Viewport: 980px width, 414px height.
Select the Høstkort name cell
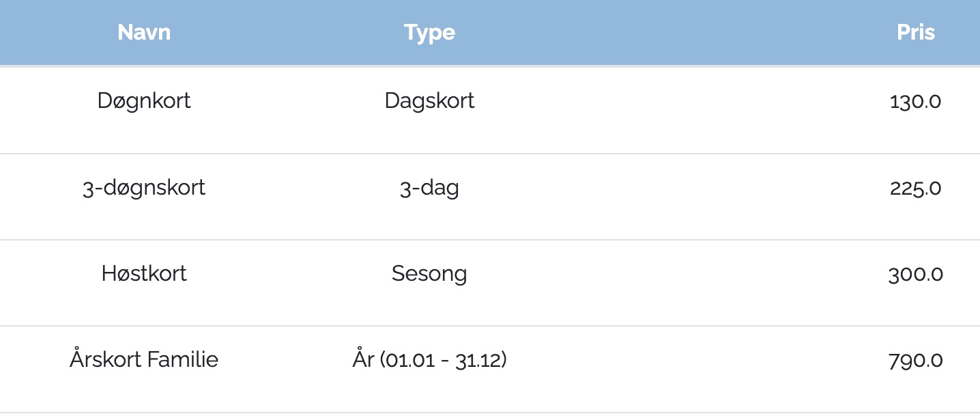coord(144,274)
